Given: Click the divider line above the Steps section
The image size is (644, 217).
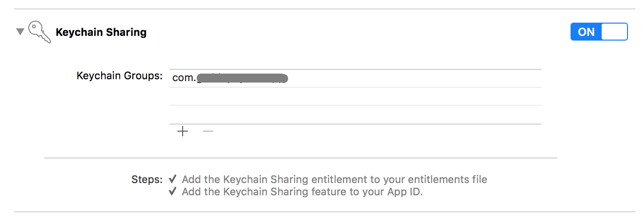Looking at the screenshot, I should pyautogui.click(x=300, y=158).
